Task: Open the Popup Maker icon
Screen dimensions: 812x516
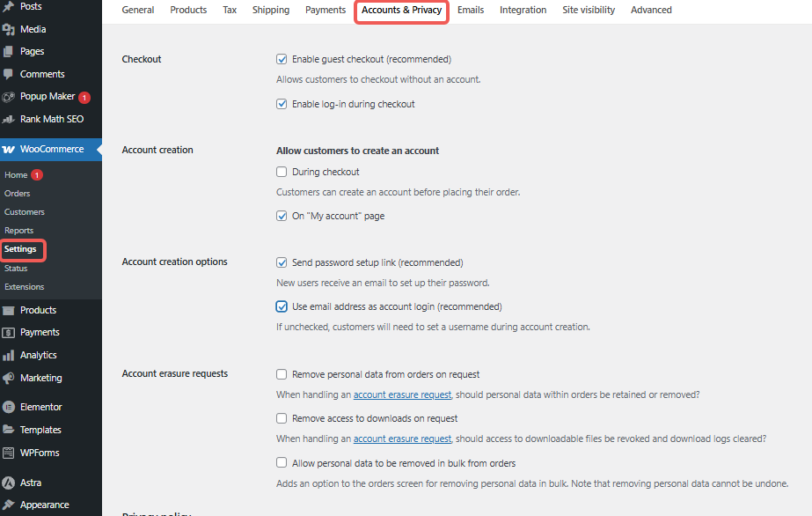Action: click(x=9, y=97)
